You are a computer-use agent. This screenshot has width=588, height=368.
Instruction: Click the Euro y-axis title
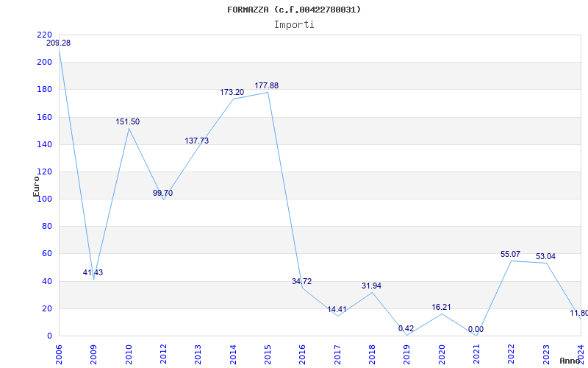tap(36, 186)
